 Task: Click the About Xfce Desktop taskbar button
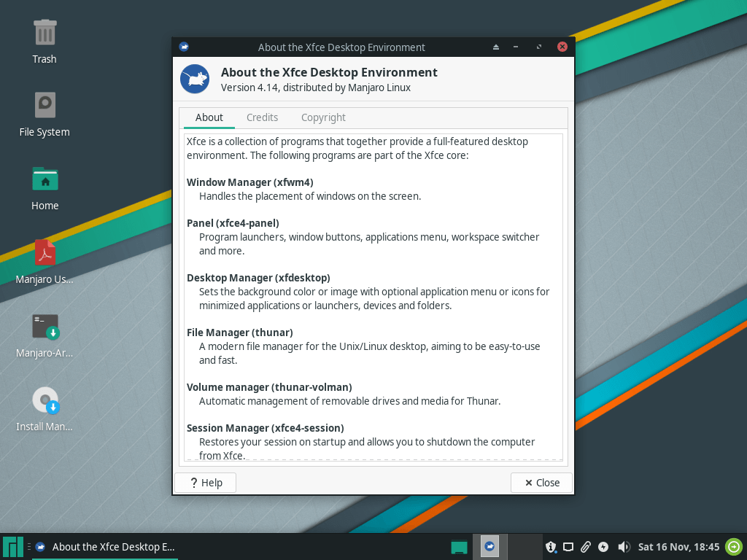point(105,547)
